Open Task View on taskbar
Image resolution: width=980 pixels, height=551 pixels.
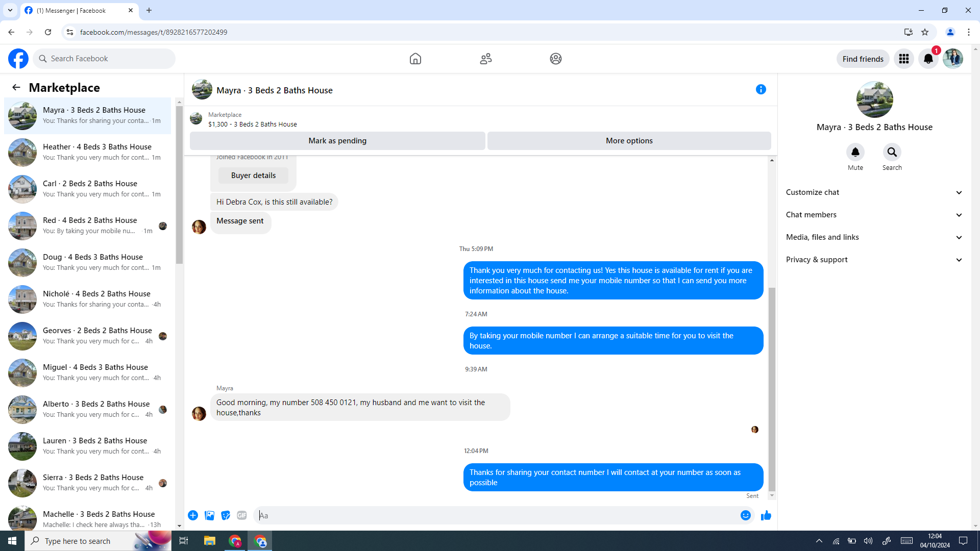[184, 541]
